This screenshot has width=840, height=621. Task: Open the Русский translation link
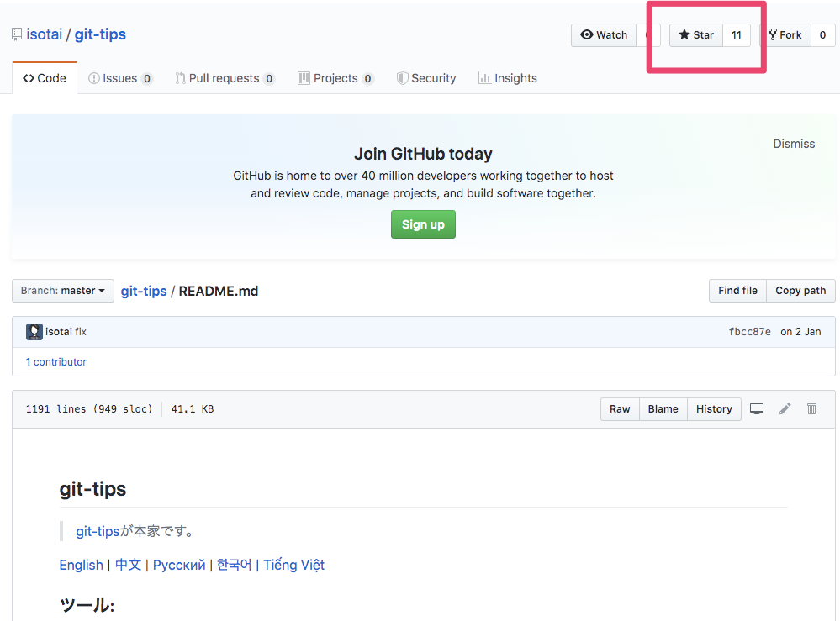pos(179,565)
